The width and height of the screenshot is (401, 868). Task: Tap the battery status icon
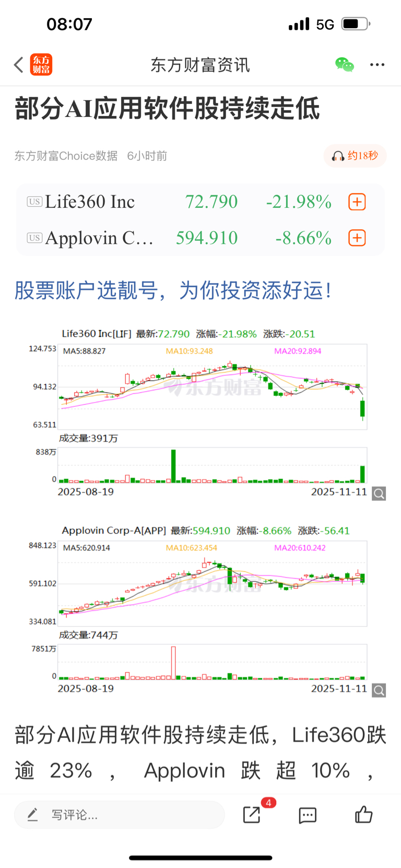click(356, 24)
